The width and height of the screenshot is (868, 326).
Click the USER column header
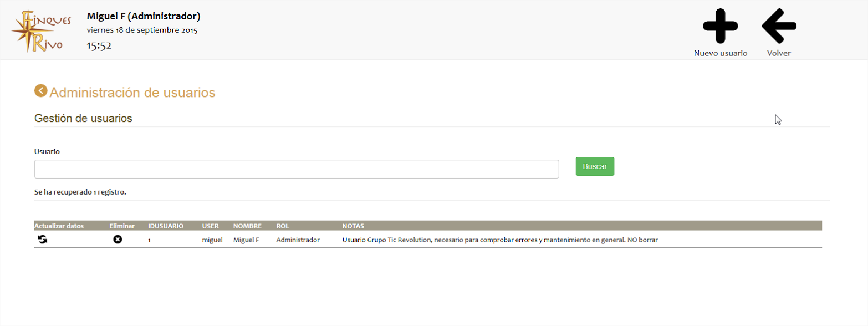coord(211,226)
